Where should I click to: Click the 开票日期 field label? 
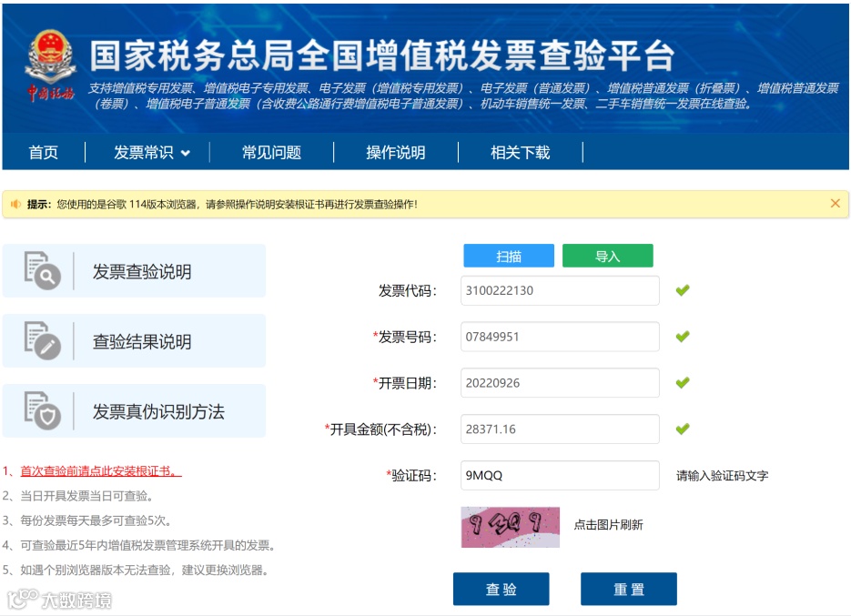click(x=404, y=383)
